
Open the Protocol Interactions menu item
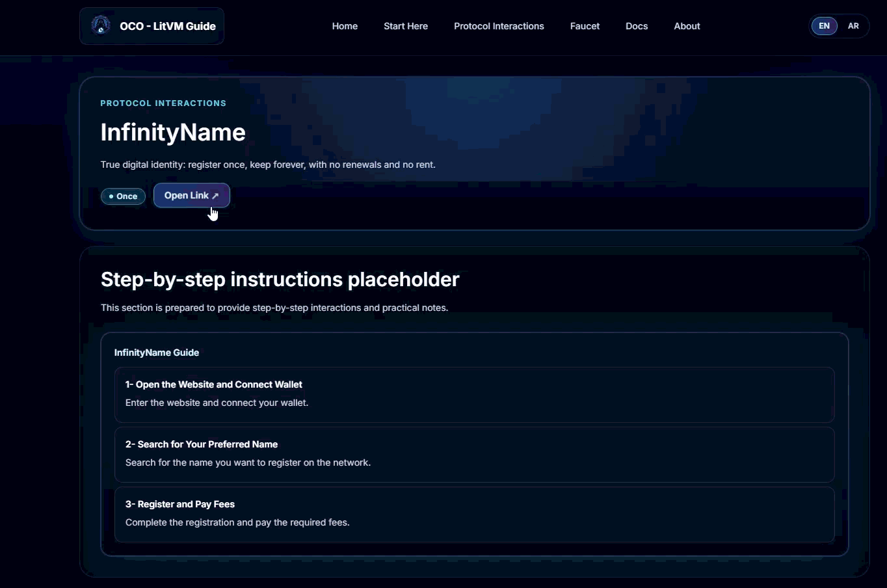click(499, 26)
